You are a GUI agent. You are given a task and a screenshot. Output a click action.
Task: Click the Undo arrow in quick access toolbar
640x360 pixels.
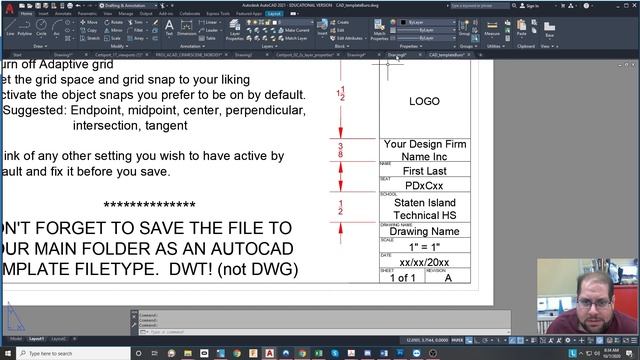click(78, 6)
